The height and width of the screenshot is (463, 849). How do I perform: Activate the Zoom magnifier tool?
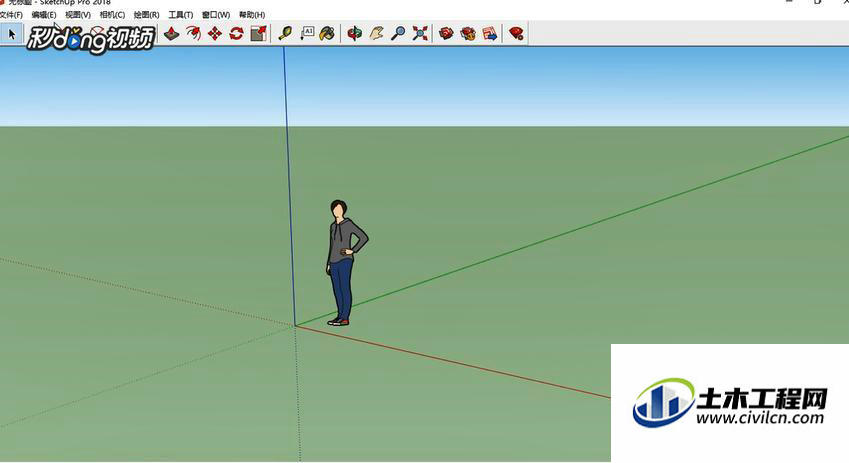[398, 34]
